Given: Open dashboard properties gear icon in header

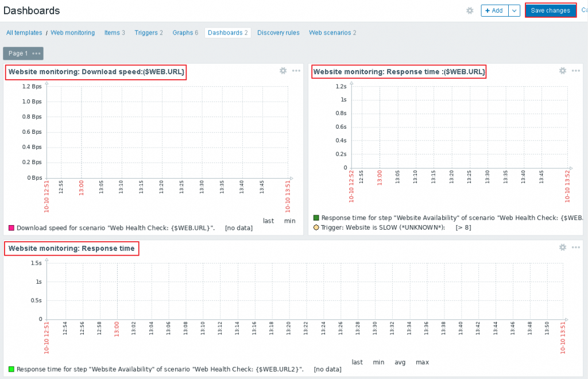Looking at the screenshot, I should (x=470, y=10).
